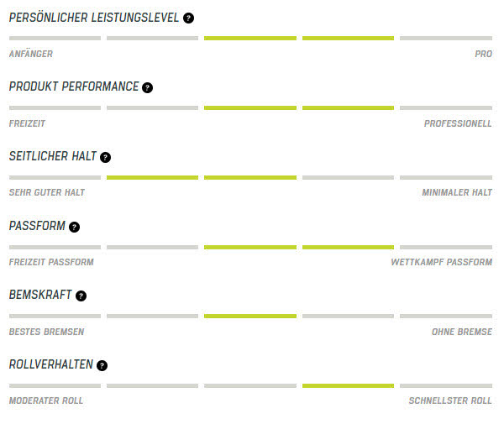Click fourth segment of Passform bar
This screenshot has height=424, width=504.
coord(348,247)
